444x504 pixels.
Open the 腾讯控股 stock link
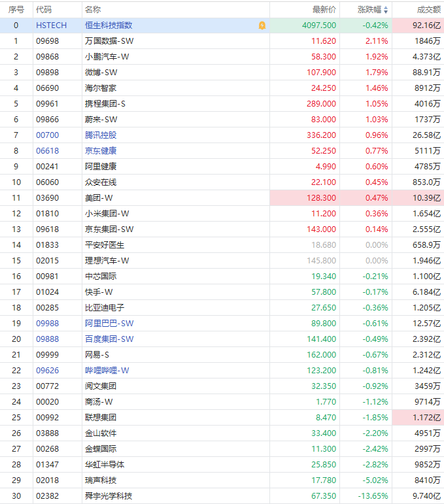pyautogui.click(x=101, y=135)
